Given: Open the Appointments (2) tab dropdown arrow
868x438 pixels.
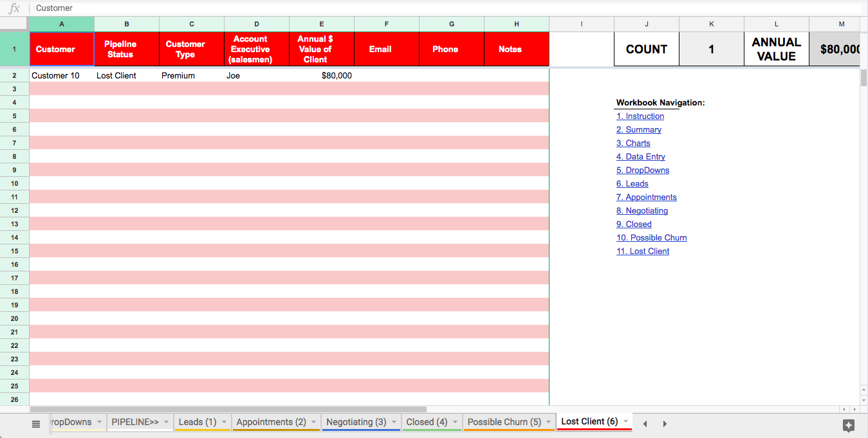Looking at the screenshot, I should [313, 423].
